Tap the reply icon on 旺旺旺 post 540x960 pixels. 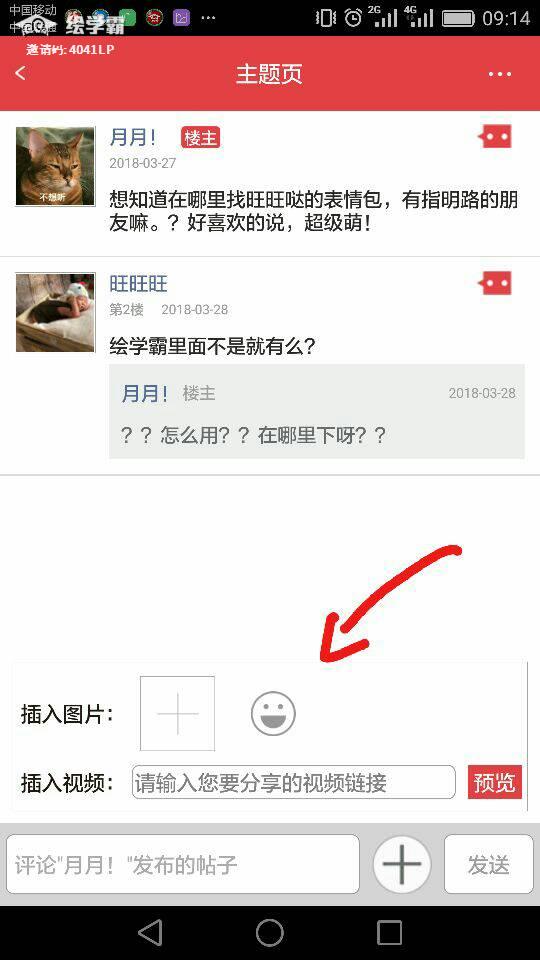coord(495,283)
